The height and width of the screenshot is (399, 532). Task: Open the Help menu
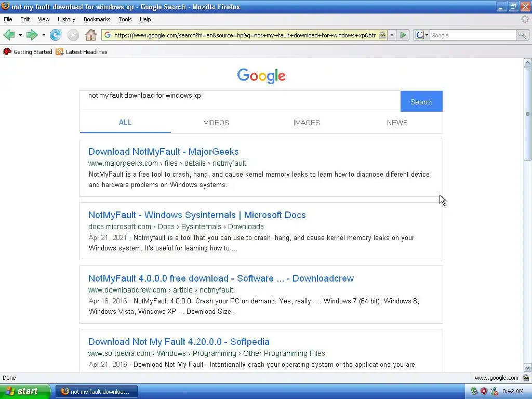click(x=145, y=19)
